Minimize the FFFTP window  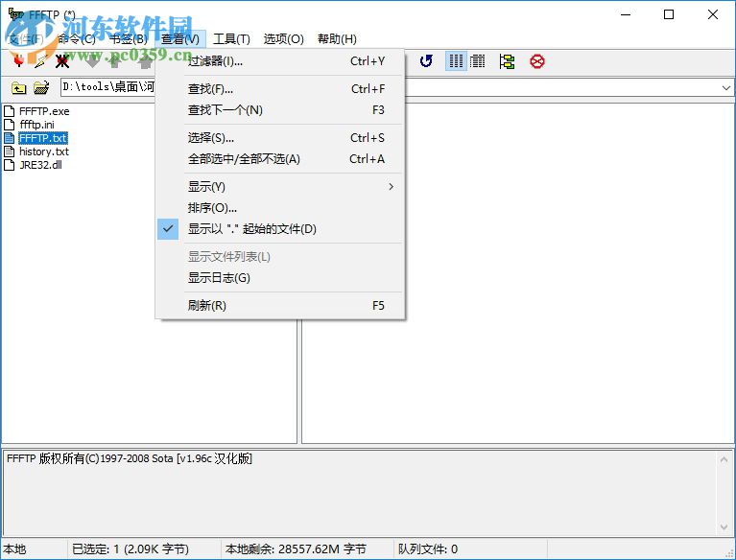pyautogui.click(x=626, y=14)
